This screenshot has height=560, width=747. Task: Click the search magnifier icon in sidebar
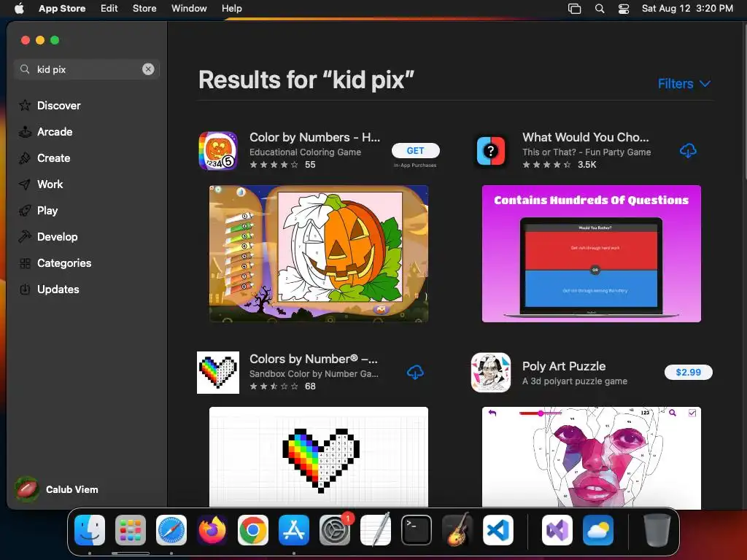25,69
